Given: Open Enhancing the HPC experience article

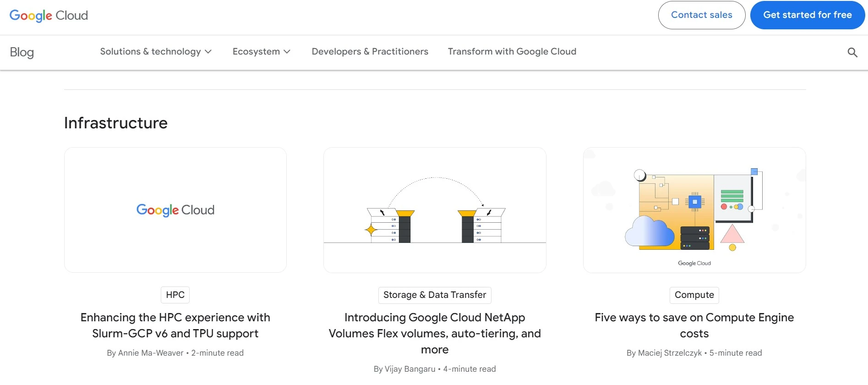Looking at the screenshot, I should (175, 325).
